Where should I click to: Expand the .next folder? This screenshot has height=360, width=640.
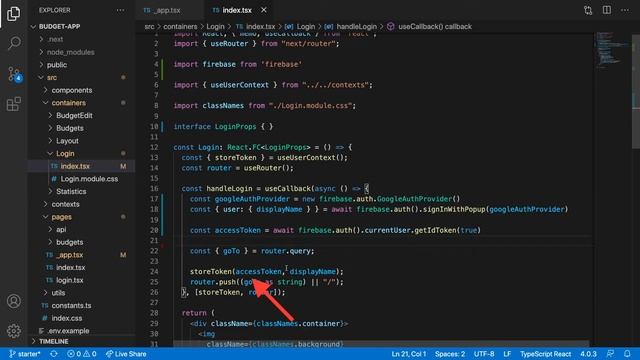[82, 39]
